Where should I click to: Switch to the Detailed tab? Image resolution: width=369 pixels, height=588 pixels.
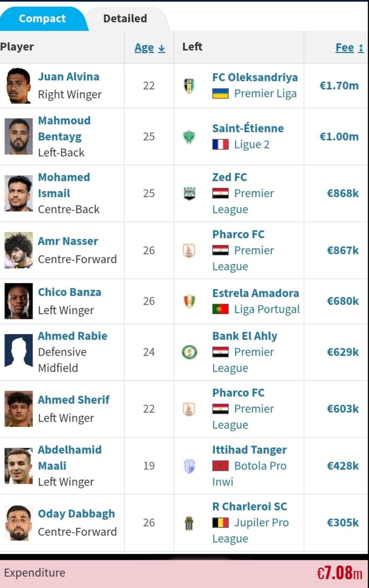[x=125, y=19]
